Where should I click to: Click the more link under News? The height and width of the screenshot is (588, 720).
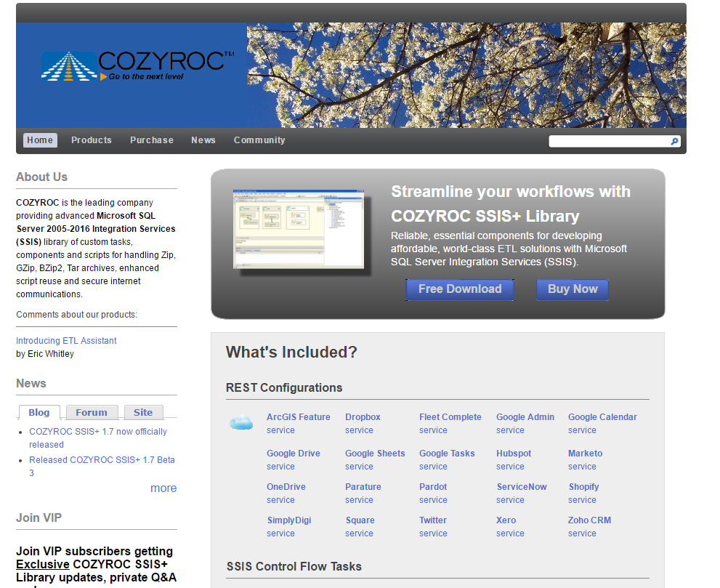point(163,488)
